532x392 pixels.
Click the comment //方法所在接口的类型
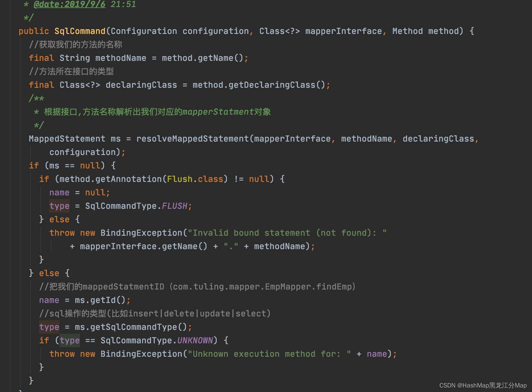point(71,71)
